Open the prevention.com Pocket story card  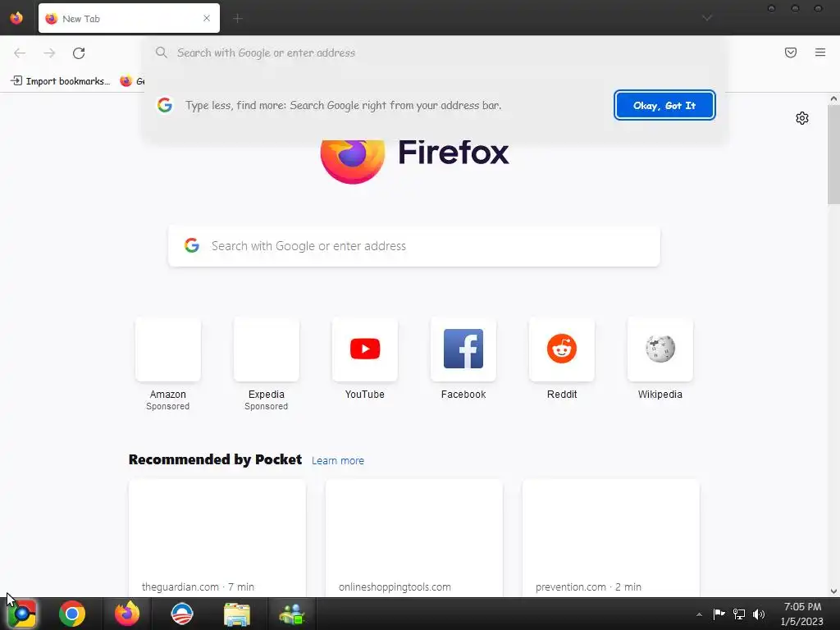click(x=610, y=538)
